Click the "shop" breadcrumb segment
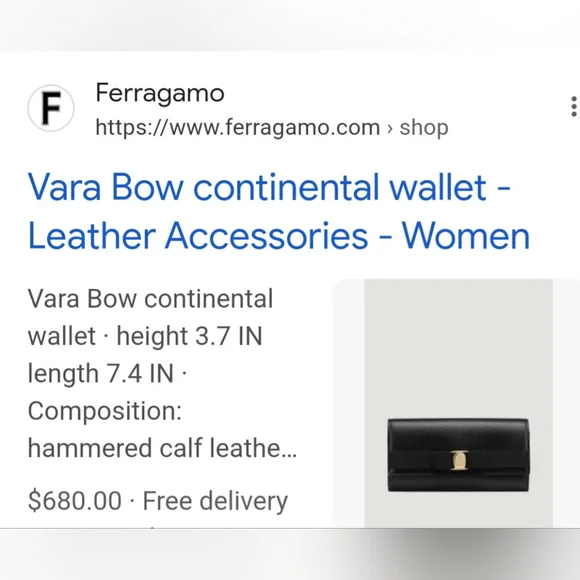 click(x=424, y=128)
